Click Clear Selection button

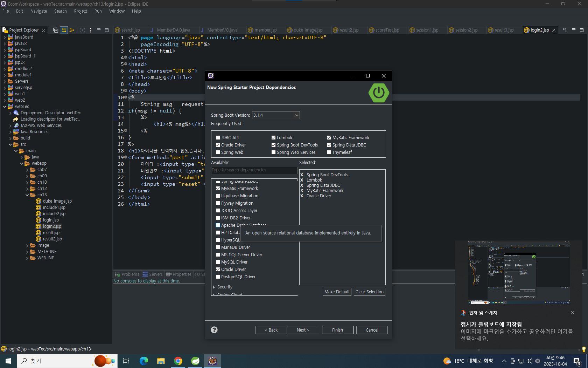(x=369, y=292)
